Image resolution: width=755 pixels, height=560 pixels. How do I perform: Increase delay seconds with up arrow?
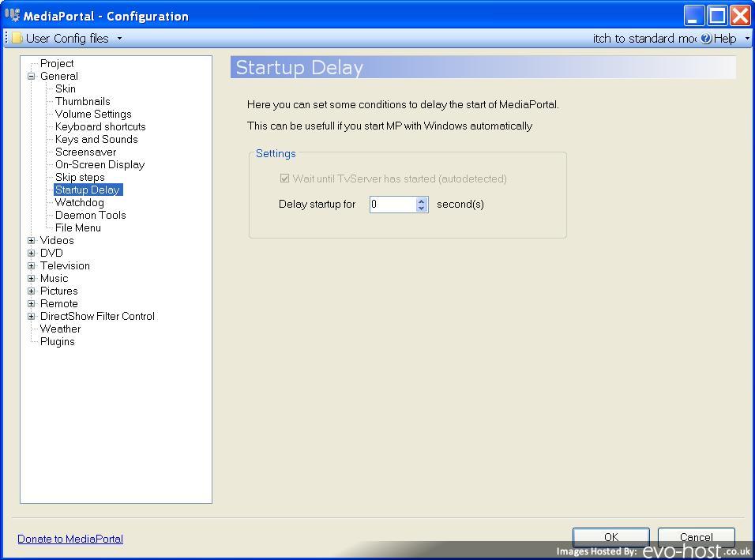tap(421, 201)
